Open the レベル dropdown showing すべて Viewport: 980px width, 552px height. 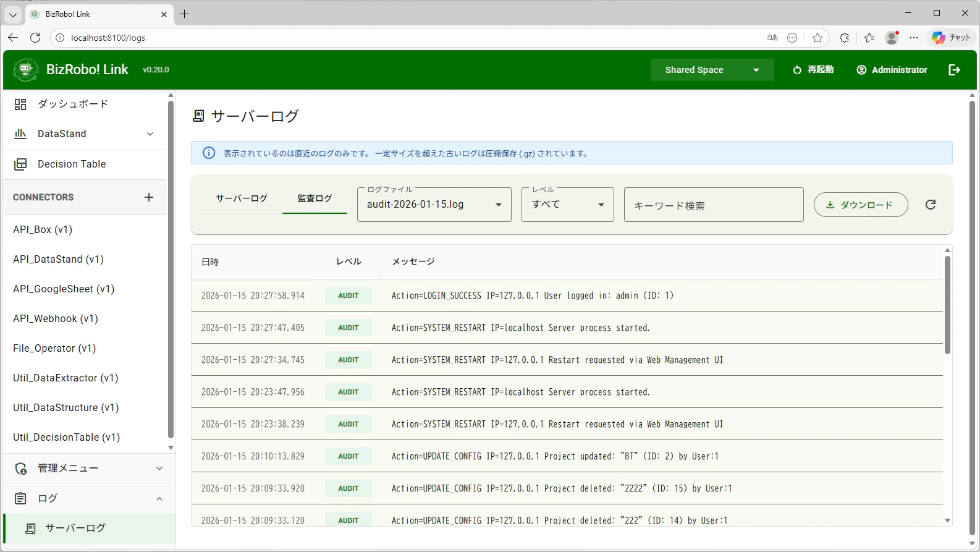[x=568, y=205]
